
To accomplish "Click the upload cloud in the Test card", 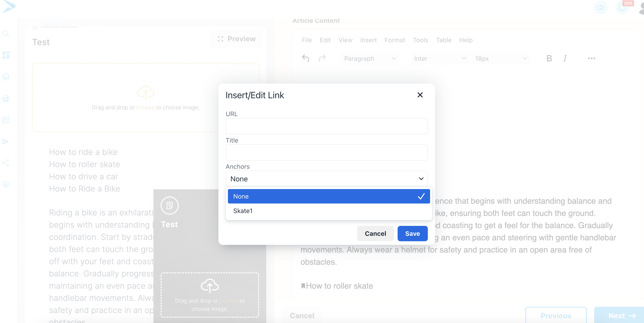I will pos(210,286).
